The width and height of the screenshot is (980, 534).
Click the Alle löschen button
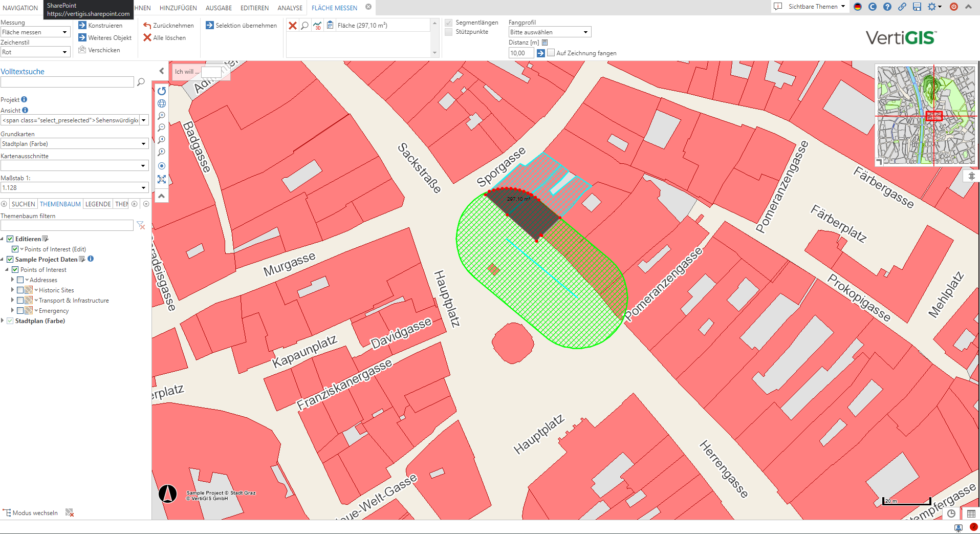(165, 38)
